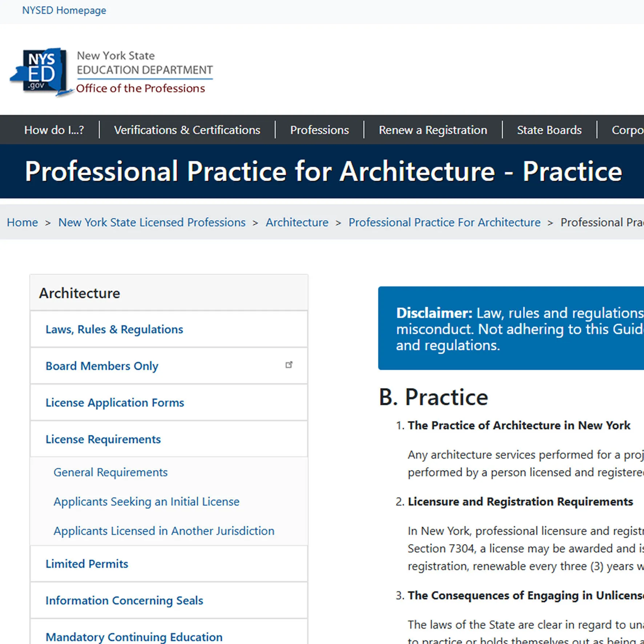Open Professional Practice For Architecture breadcrumb
644x644 pixels.
[444, 222]
